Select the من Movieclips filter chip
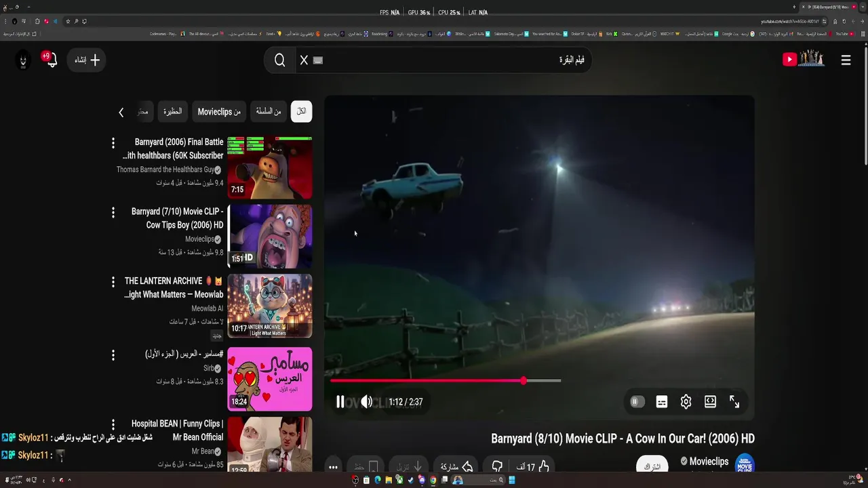The width and height of the screenshot is (868, 488). tap(219, 111)
